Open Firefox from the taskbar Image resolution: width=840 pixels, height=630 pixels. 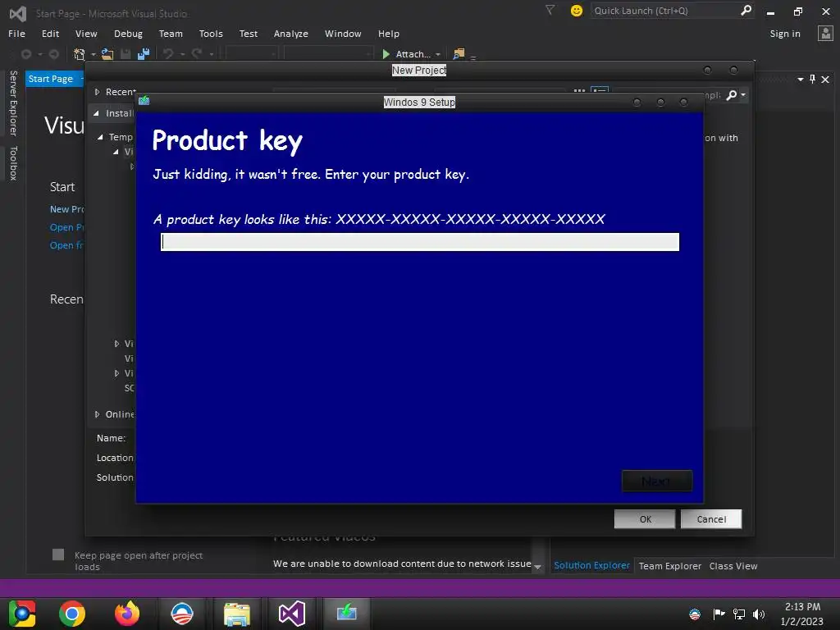(x=127, y=614)
